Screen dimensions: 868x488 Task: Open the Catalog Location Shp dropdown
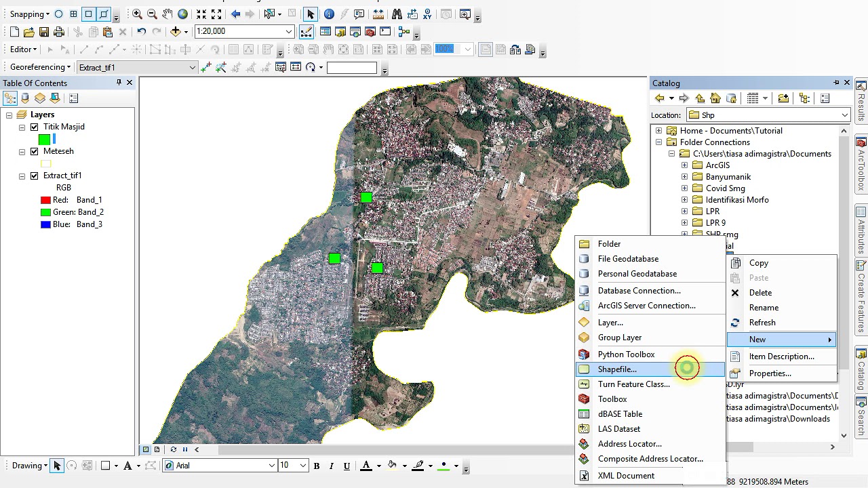(x=844, y=115)
